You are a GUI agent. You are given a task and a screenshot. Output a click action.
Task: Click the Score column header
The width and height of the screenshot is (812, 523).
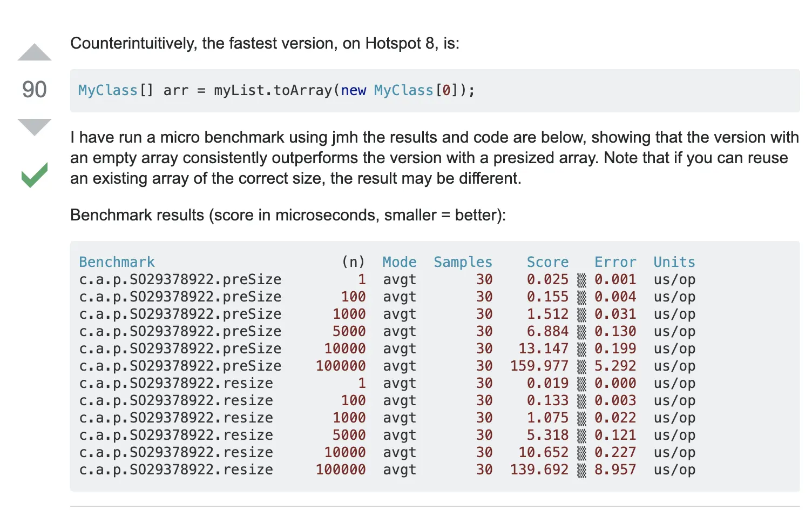[x=547, y=262]
